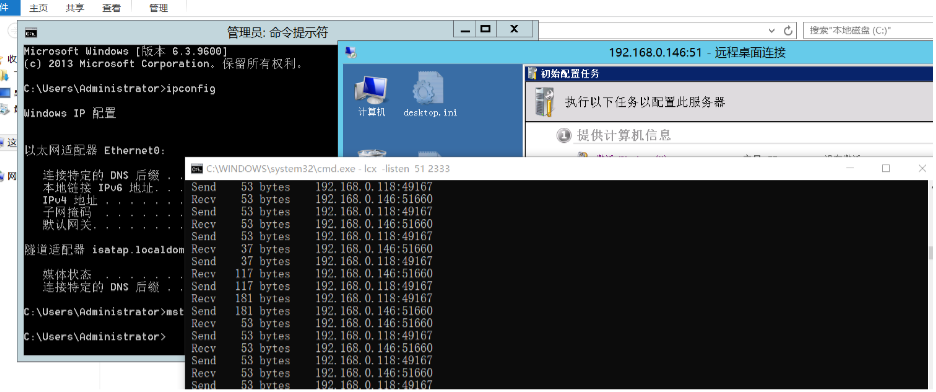Viewport: 936px width, 392px height.
Task: Open the 共享 ribbon tab
Action: coord(75,8)
